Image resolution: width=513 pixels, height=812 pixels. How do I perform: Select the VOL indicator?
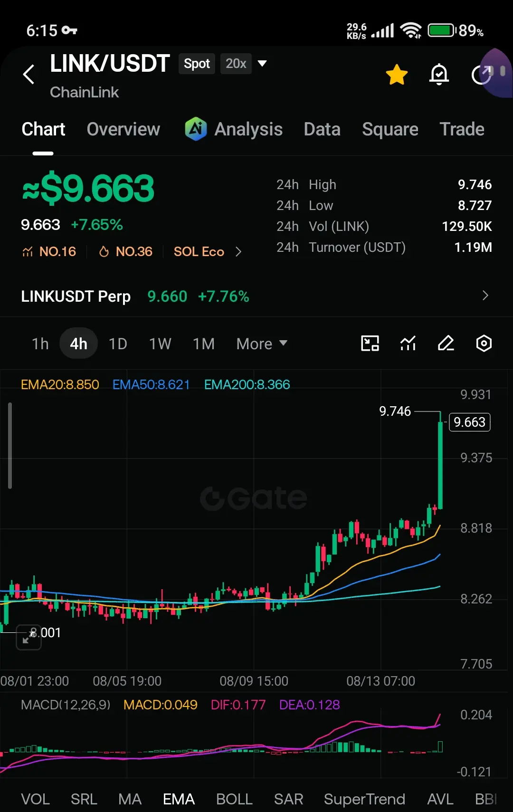[35, 799]
